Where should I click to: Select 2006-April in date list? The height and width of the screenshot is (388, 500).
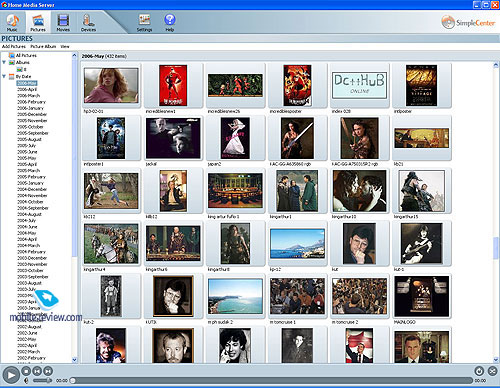coord(27,89)
